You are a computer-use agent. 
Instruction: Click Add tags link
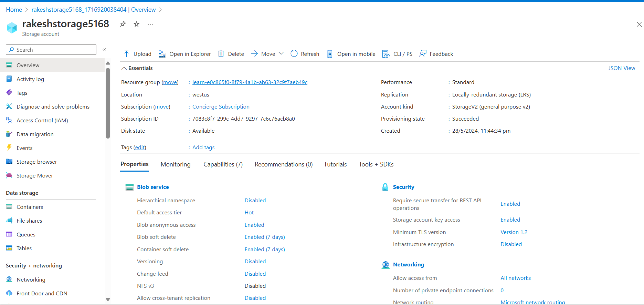(x=203, y=148)
